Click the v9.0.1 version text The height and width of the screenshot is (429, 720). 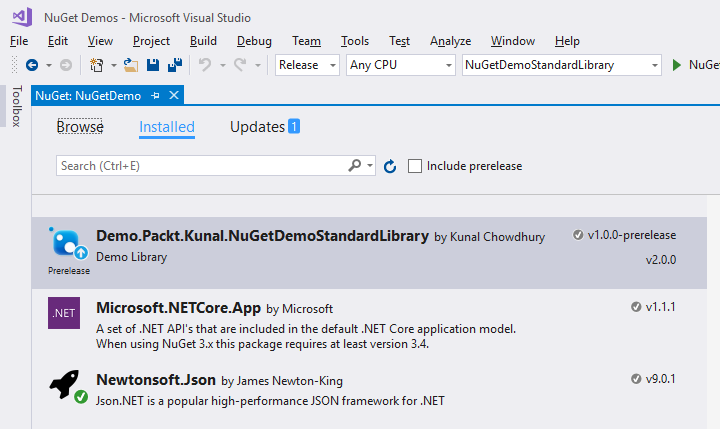661,379
